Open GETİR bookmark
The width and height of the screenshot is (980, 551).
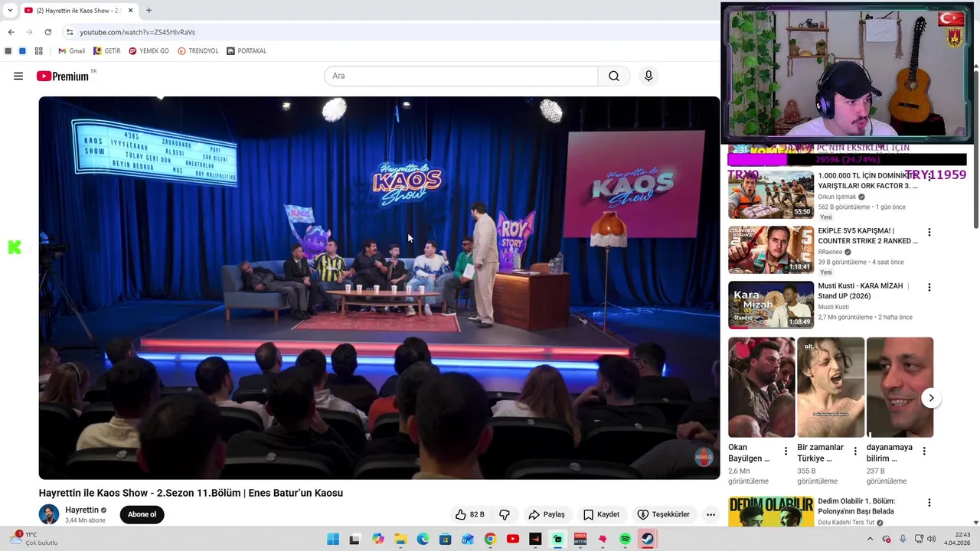click(x=107, y=51)
